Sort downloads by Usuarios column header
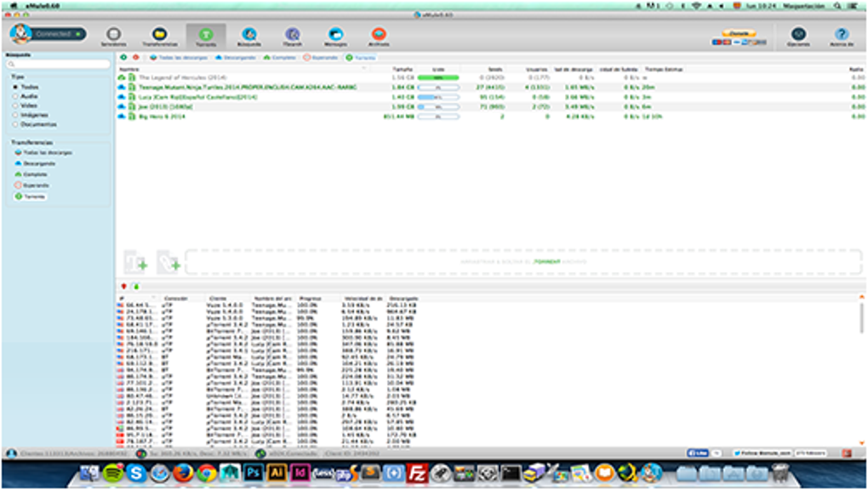Screen dimensions: 868x495 point(536,69)
